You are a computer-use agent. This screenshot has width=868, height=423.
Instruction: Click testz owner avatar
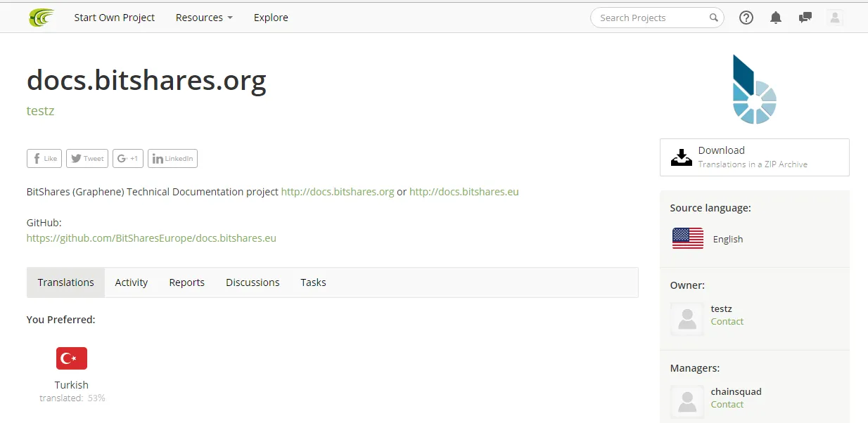pos(687,319)
